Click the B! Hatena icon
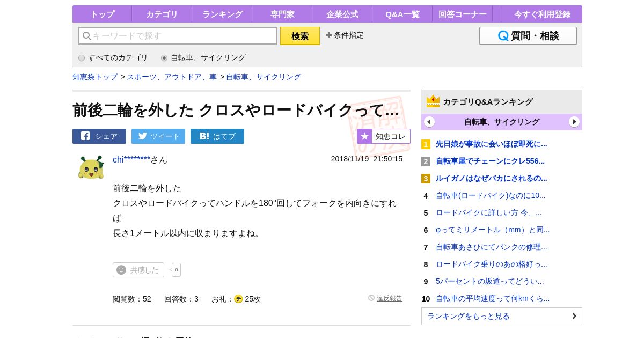 click(204, 136)
